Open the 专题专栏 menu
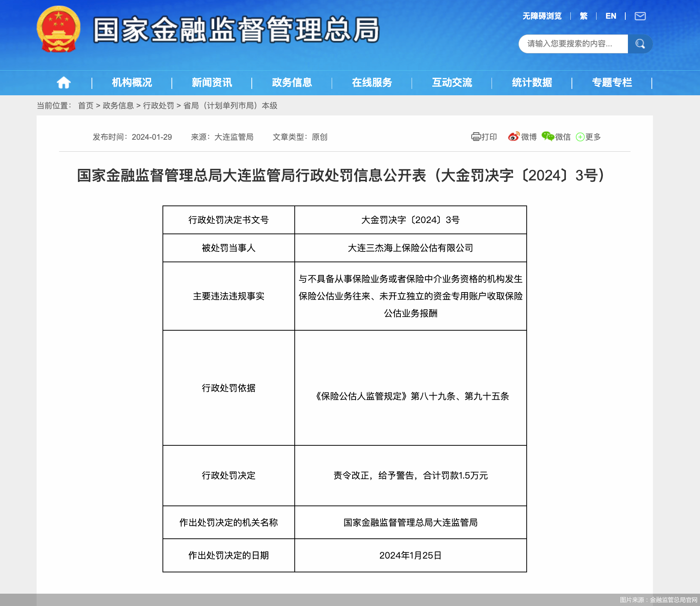Image resolution: width=700 pixels, height=606 pixels. click(x=612, y=83)
